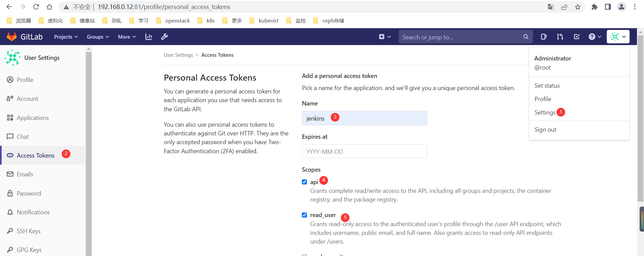644x256 pixels.
Task: Click the Search or jump to field
Action: click(461, 37)
